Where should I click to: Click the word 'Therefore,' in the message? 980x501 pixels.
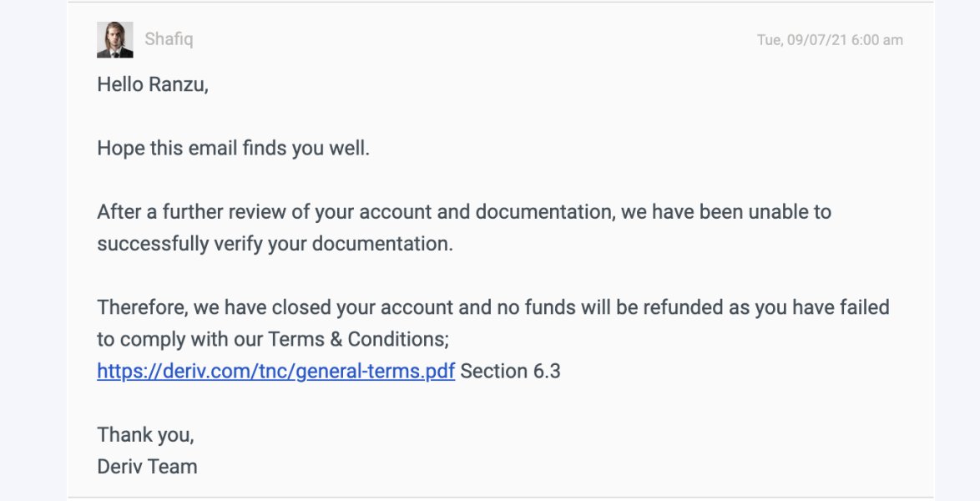click(x=143, y=307)
